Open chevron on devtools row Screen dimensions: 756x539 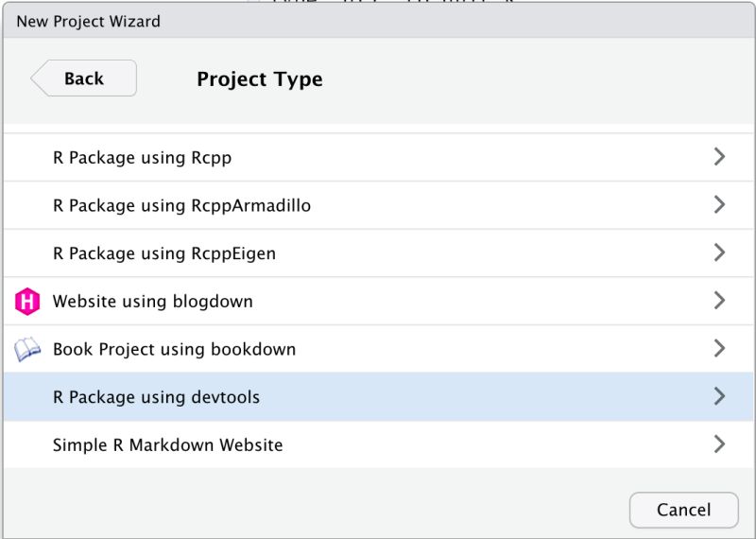point(719,395)
